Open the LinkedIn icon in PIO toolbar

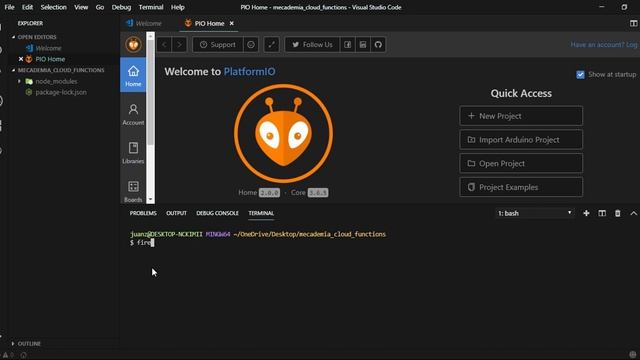click(363, 44)
